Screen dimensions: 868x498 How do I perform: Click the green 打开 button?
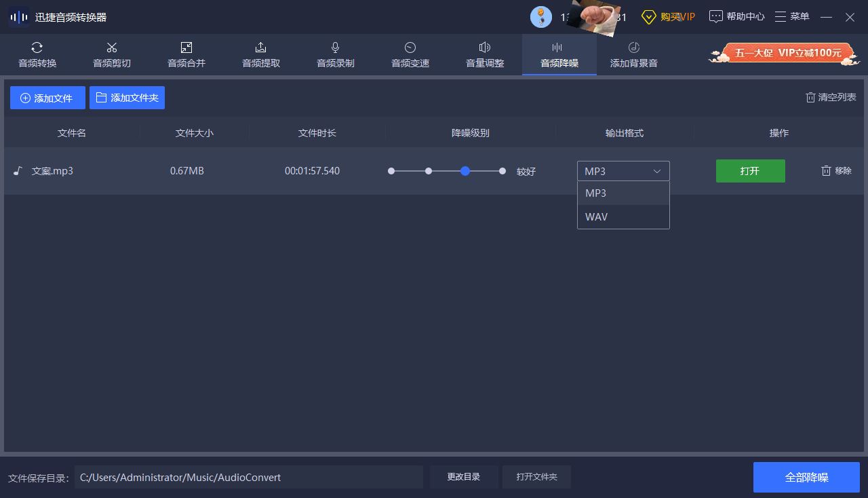pos(751,171)
